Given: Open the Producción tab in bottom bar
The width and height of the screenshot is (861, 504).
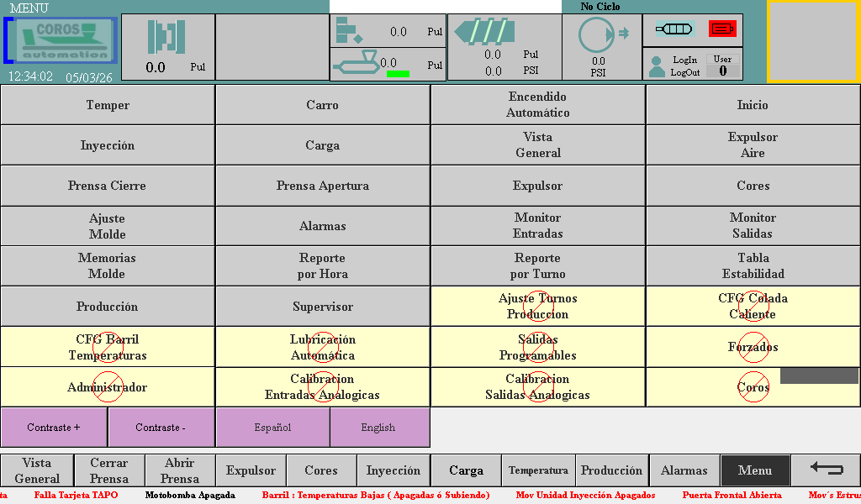Looking at the screenshot, I should tap(611, 470).
